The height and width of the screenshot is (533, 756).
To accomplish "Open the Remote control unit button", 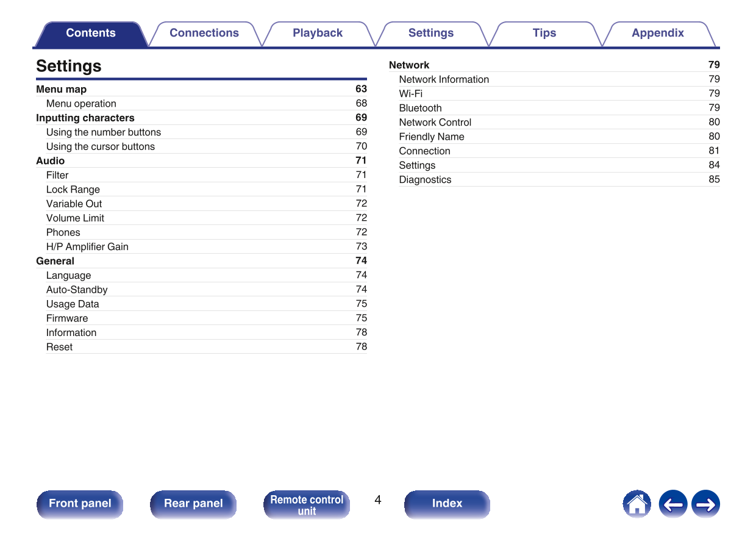I will coord(307,504).
